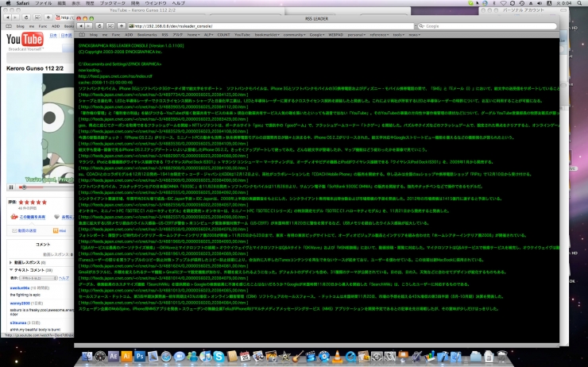
Task: Open the ブックマーク menu
Action: pyautogui.click(x=113, y=3)
